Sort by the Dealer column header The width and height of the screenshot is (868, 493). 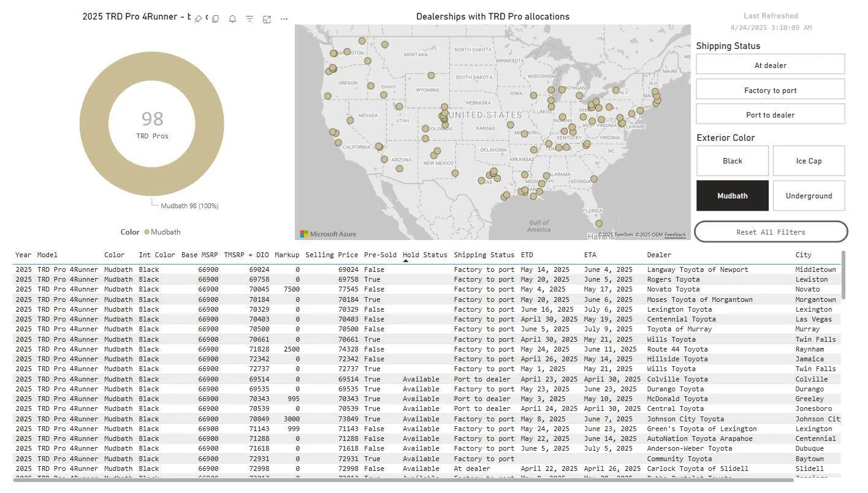[x=659, y=255]
